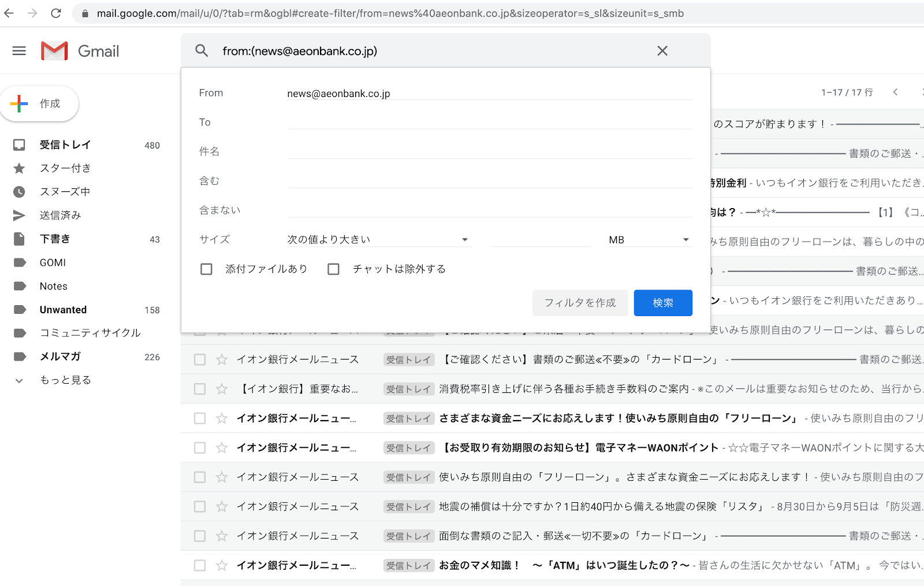Star the 使いみち原則自由の「フリーローン」 email
Image resolution: width=924 pixels, height=586 pixels.
click(x=222, y=477)
